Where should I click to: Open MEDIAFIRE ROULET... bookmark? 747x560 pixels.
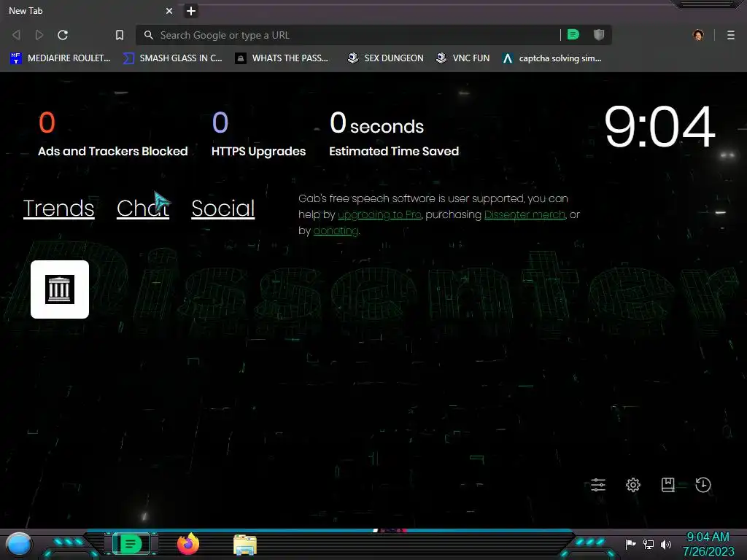[x=61, y=58]
